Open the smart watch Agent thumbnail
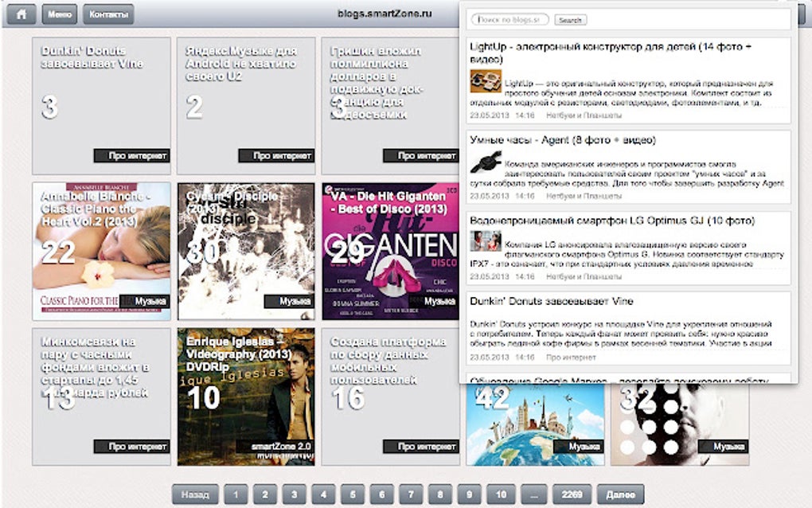This screenshot has height=508, width=812. point(486,162)
